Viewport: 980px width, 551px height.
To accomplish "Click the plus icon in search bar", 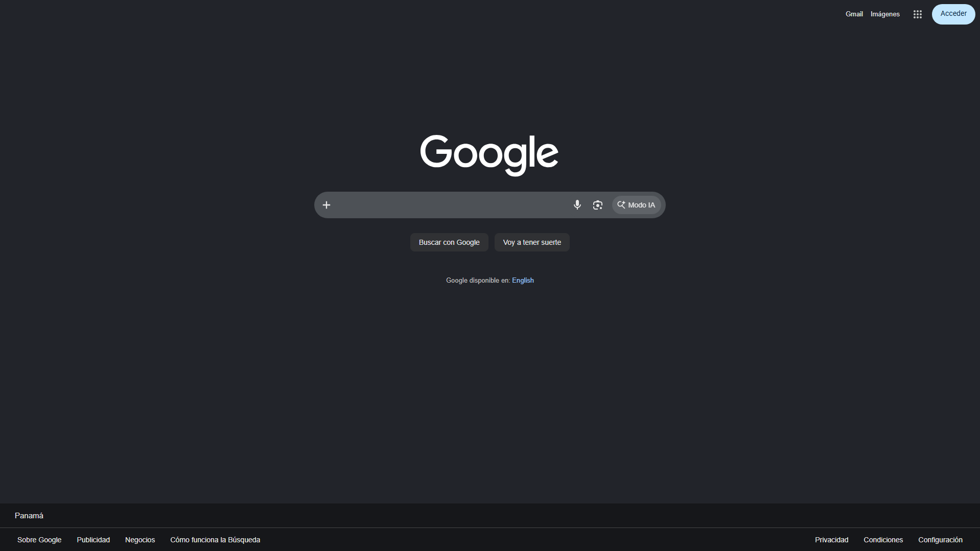I will click(326, 205).
